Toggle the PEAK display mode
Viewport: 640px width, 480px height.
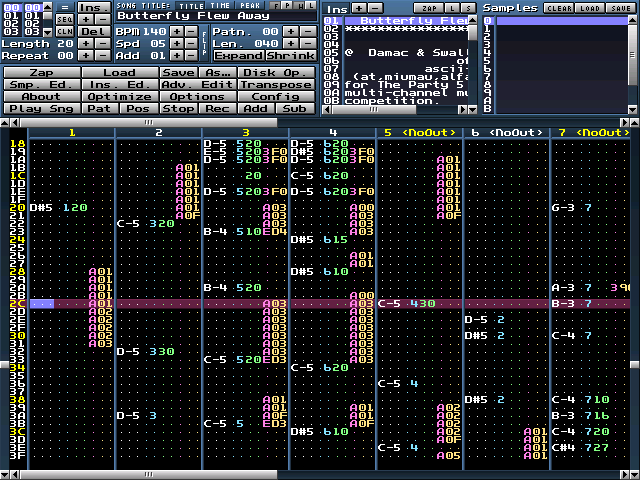250,5
